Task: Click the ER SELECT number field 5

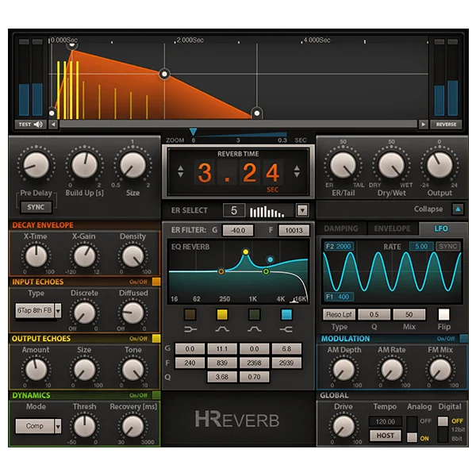Action: click(234, 210)
